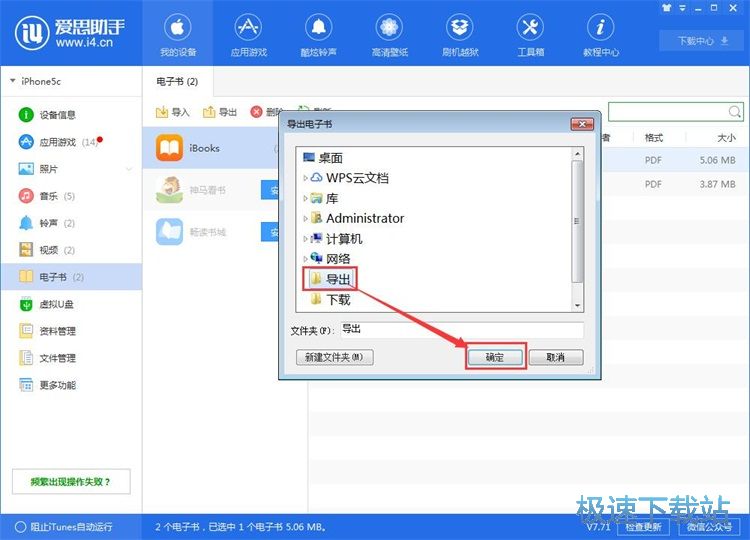This screenshot has height=540, width=750.
Task: Expand the 网络 tree node
Action: (305, 259)
